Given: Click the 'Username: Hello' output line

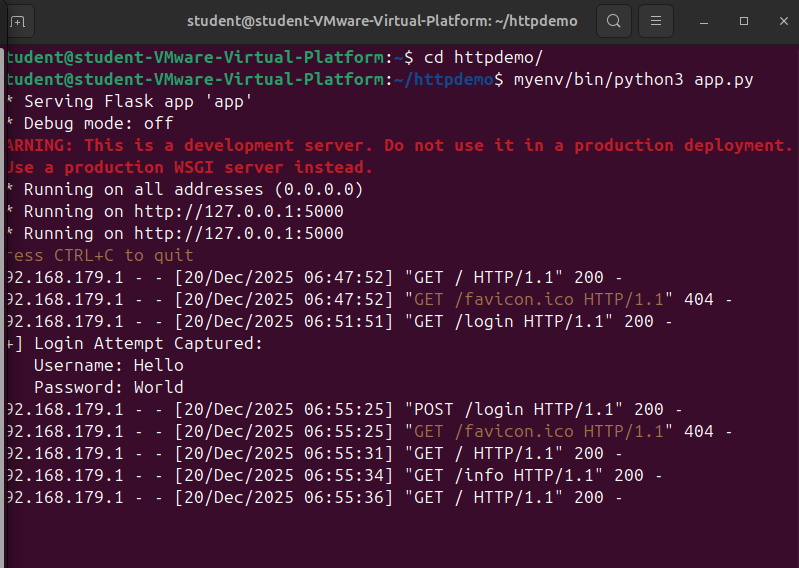Looking at the screenshot, I should click(108, 365).
